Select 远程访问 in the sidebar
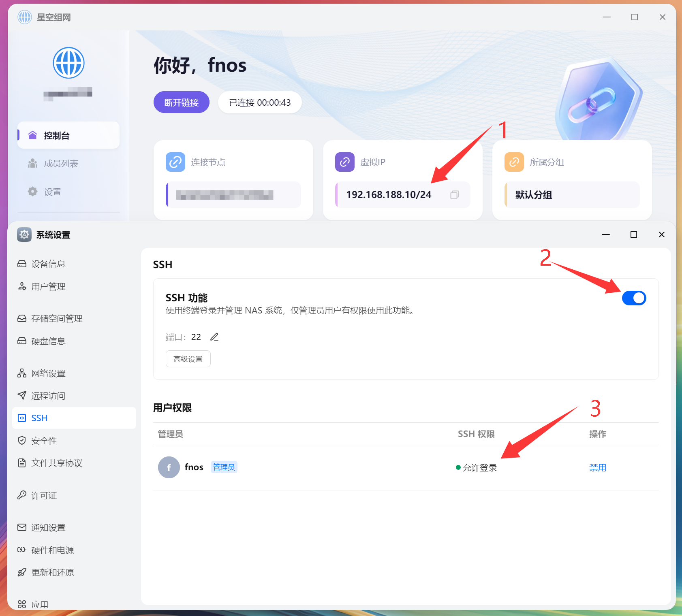Screen dimensions: 682x616 tap(48, 396)
